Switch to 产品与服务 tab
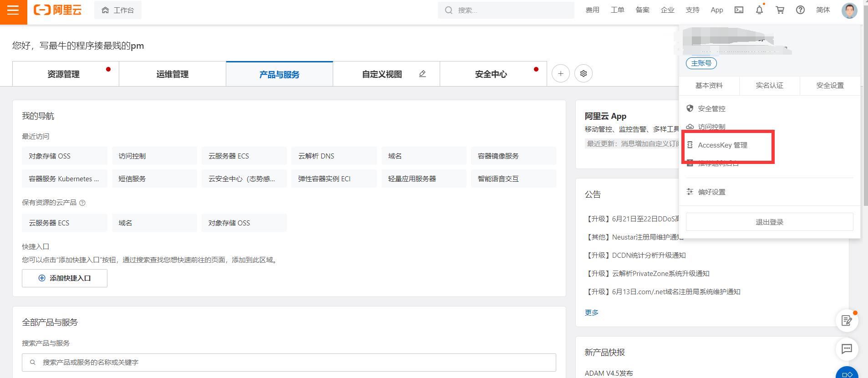This screenshot has height=378, width=868. 279,74
